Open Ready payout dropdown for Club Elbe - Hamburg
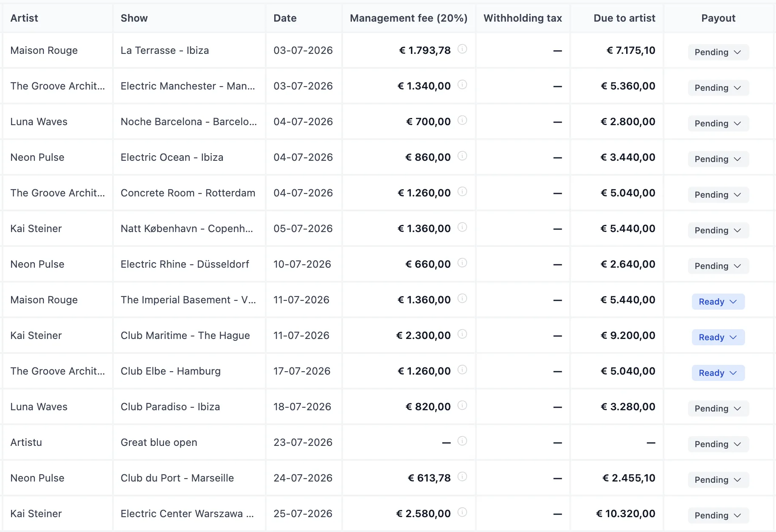 (718, 373)
